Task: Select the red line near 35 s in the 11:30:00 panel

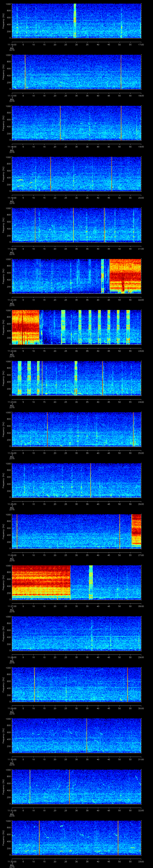Action: [87, 736]
